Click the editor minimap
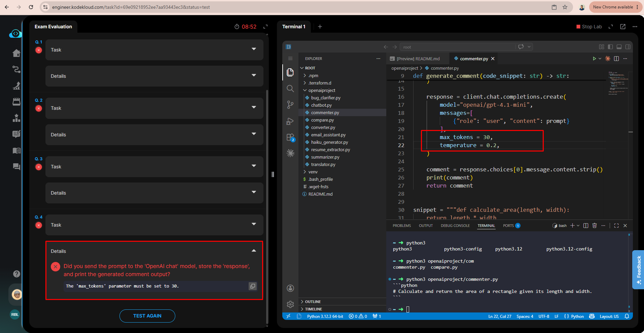644x333 pixels. click(618, 83)
